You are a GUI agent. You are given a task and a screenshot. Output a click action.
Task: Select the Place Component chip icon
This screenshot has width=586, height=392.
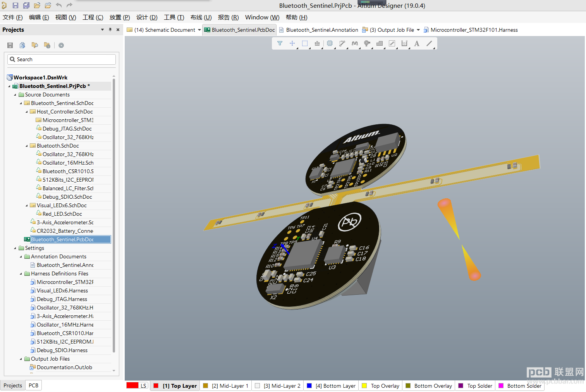point(330,43)
